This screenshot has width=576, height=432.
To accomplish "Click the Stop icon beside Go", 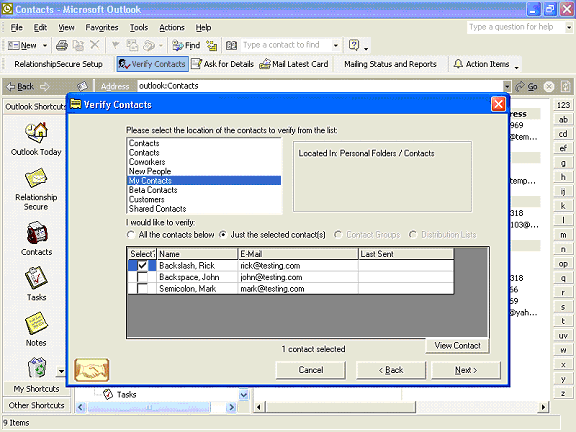I will (549, 87).
